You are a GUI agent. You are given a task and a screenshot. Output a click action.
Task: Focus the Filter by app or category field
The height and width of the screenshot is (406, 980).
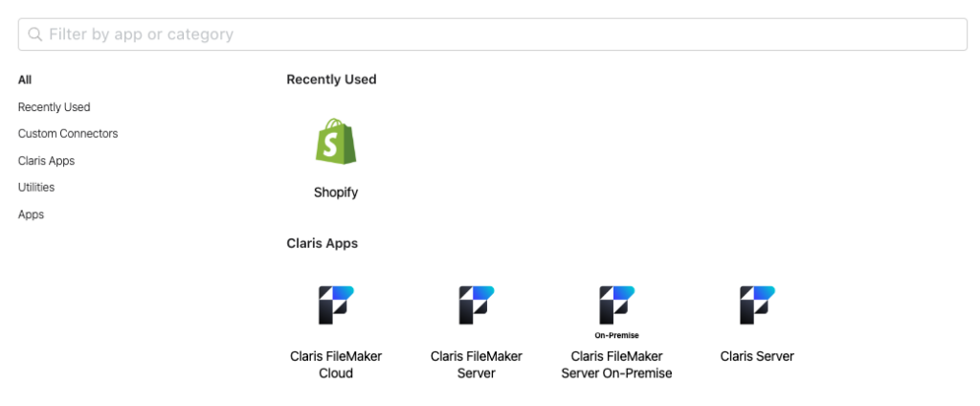click(493, 34)
